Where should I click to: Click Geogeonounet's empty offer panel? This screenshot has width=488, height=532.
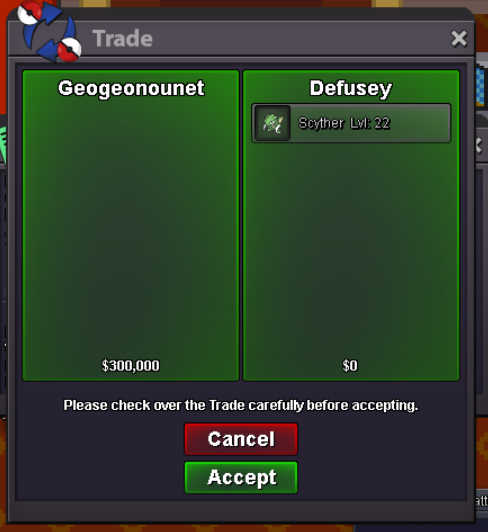[x=131, y=226]
